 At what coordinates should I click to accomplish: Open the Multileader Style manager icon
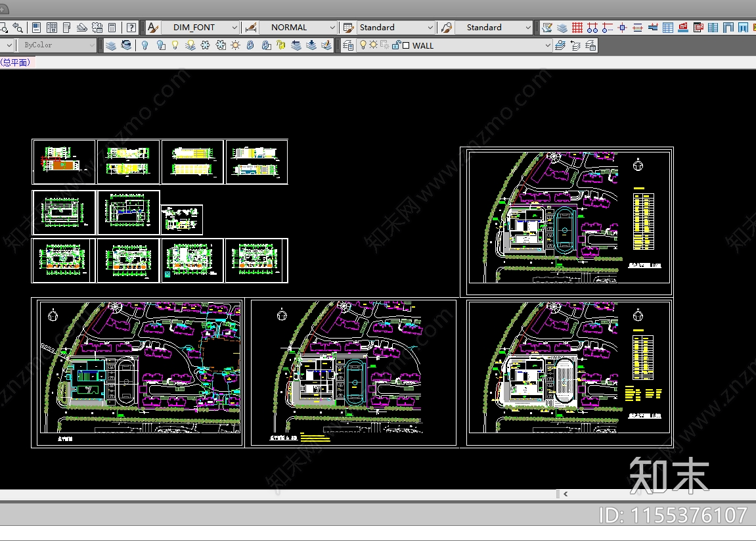point(447,28)
